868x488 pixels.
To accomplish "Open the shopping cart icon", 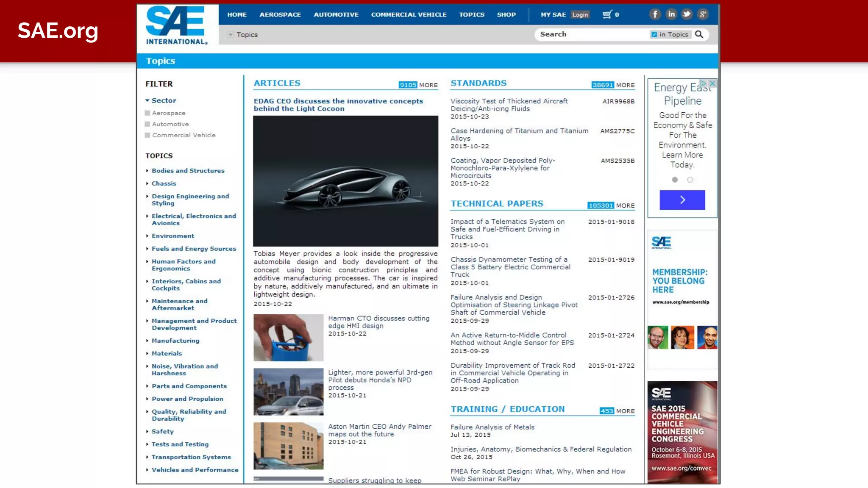I will pos(608,14).
